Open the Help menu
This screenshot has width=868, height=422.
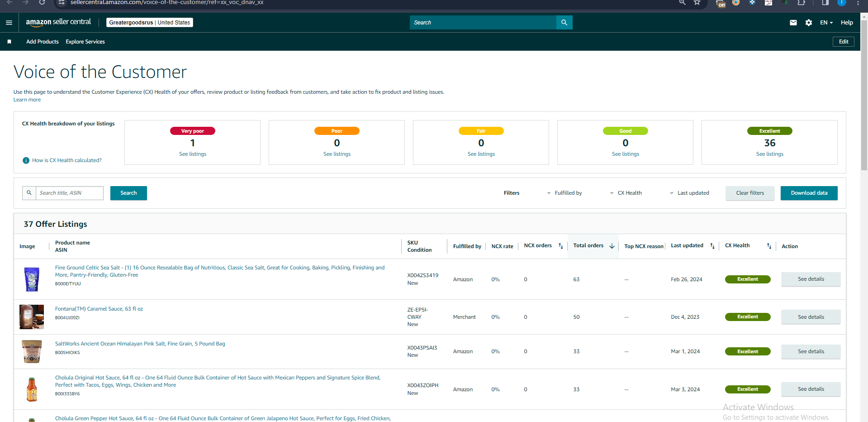tap(847, 23)
